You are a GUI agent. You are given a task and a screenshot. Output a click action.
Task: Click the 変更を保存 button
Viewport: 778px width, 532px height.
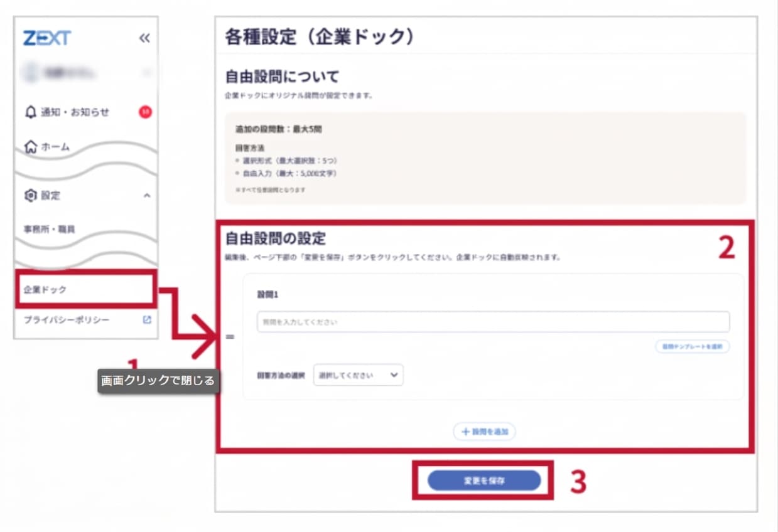[484, 481]
